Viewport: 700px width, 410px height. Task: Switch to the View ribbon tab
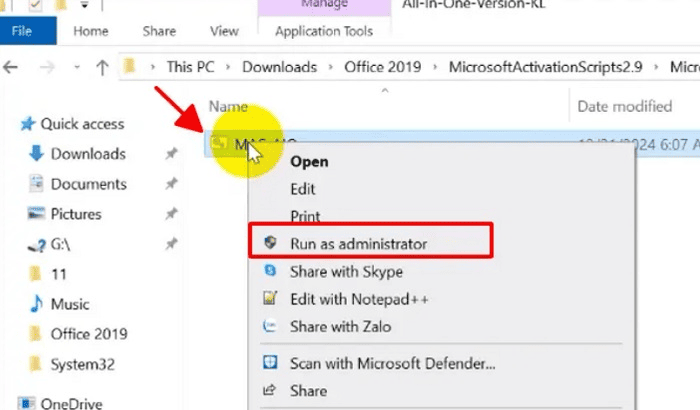click(225, 31)
